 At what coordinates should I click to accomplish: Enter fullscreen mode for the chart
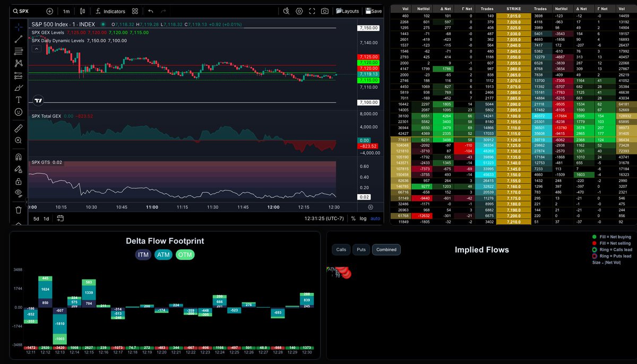pos(312,11)
